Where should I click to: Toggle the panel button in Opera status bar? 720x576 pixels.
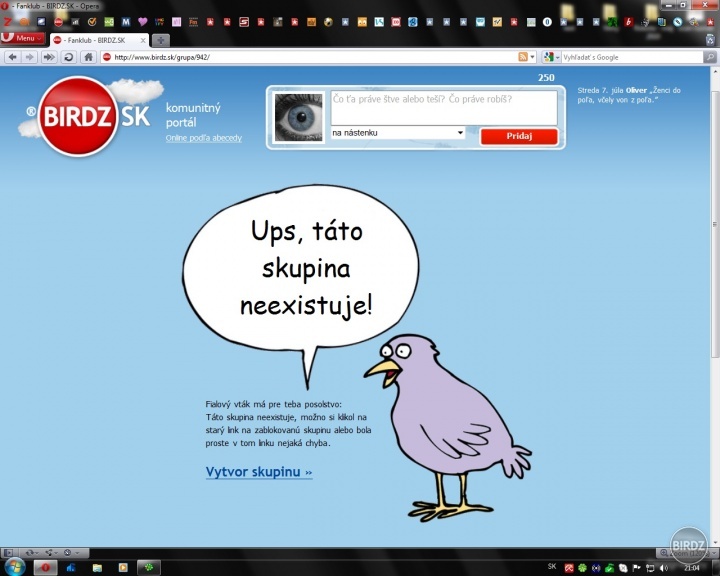(8, 553)
